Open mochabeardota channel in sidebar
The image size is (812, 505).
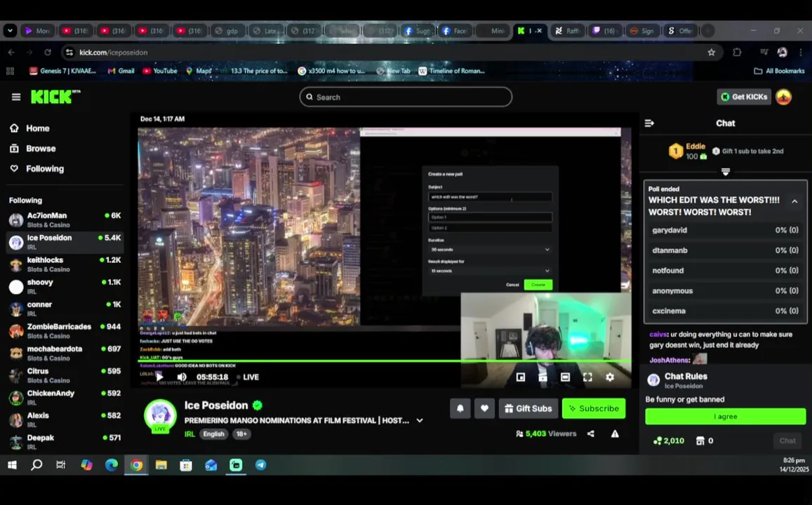65,353
